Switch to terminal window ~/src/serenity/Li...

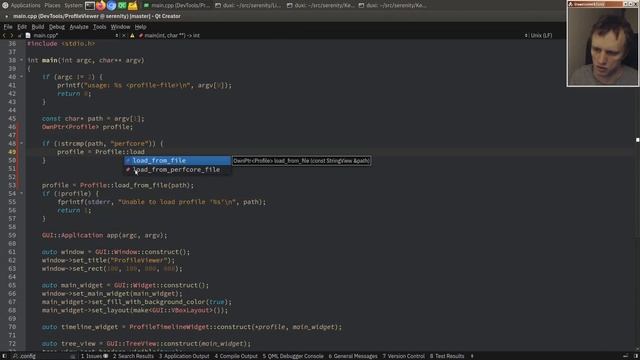248,6
